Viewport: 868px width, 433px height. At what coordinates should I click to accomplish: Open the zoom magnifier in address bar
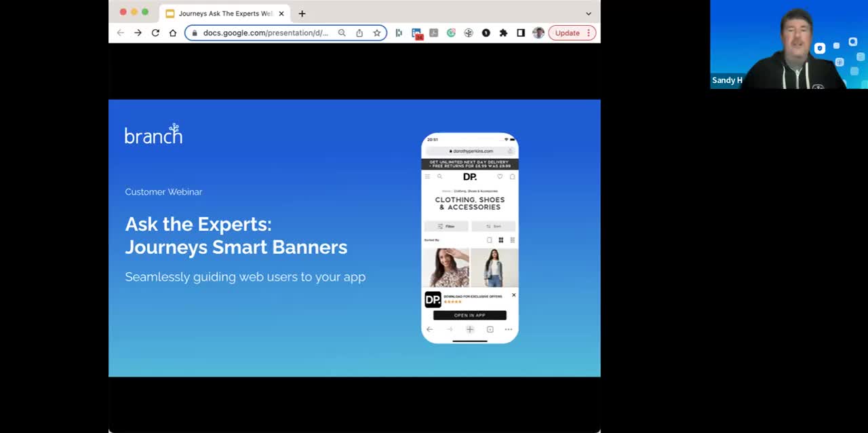pyautogui.click(x=342, y=33)
